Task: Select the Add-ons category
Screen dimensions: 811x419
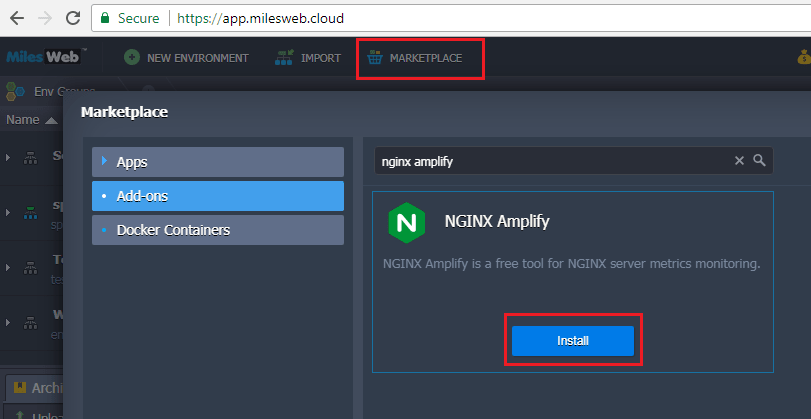Action: pyautogui.click(x=218, y=196)
